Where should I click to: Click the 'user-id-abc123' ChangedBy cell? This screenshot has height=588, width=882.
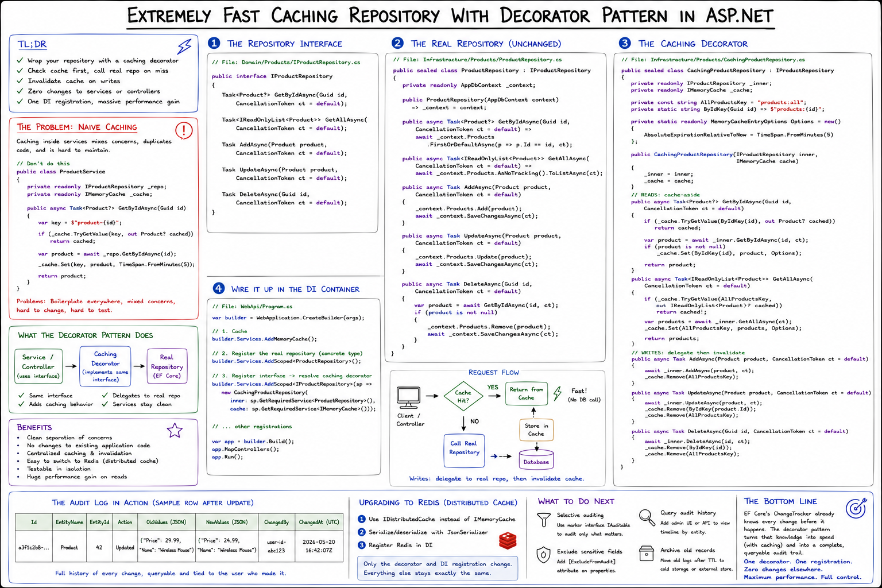pyautogui.click(x=276, y=546)
